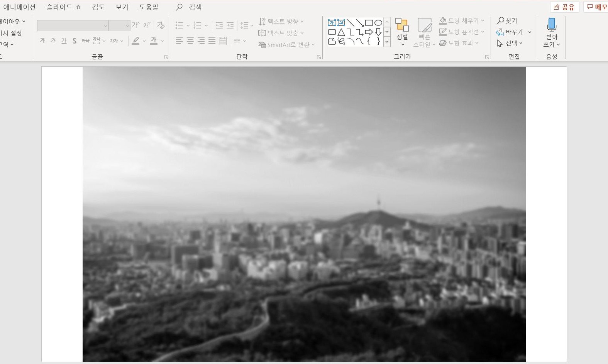Choose the right block arrow shape
Viewport: 608px width, 364px height.
pyautogui.click(x=369, y=32)
